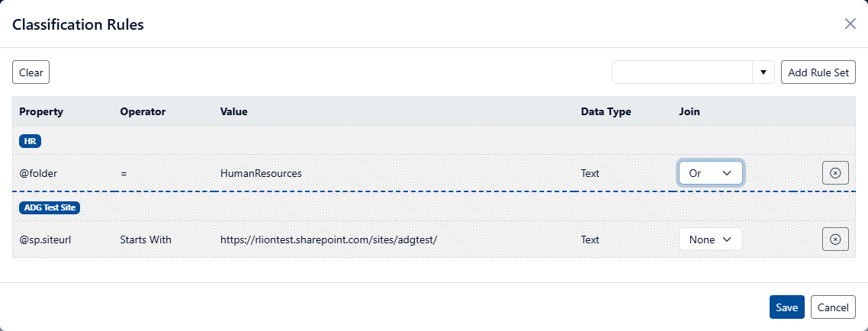868x331 pixels.
Task: Click the Data Type column header
Action: [x=606, y=111]
